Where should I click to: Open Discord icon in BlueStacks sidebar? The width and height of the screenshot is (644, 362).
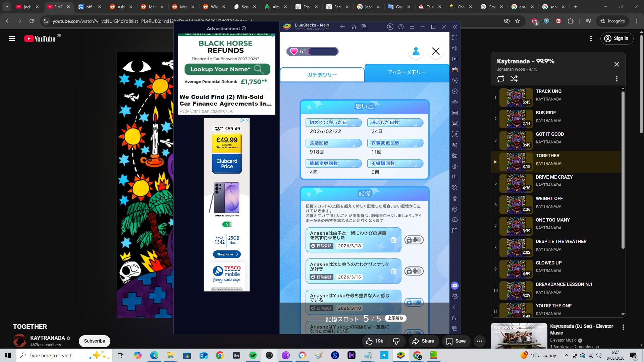point(455,286)
